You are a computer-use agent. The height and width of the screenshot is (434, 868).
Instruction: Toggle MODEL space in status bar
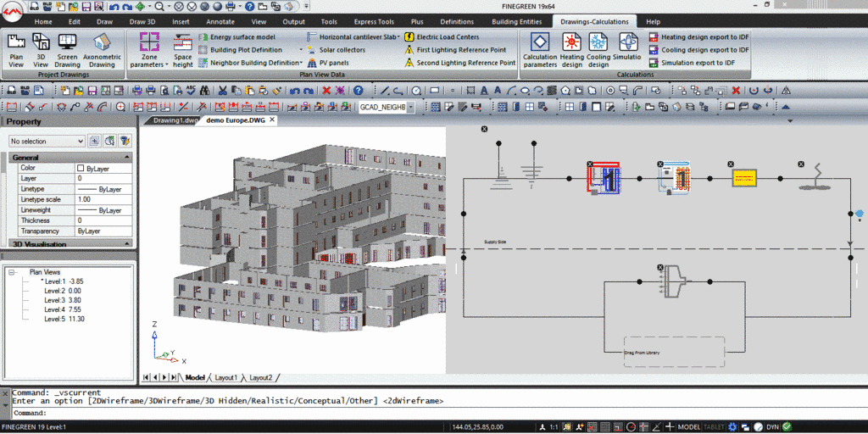(x=689, y=427)
